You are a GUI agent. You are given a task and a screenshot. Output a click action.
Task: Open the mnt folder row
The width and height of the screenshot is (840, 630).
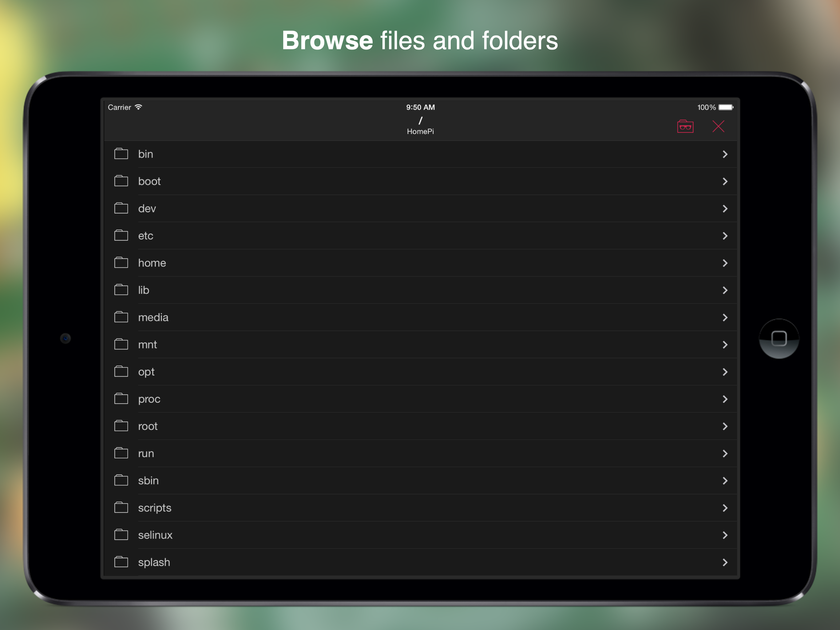(x=418, y=345)
